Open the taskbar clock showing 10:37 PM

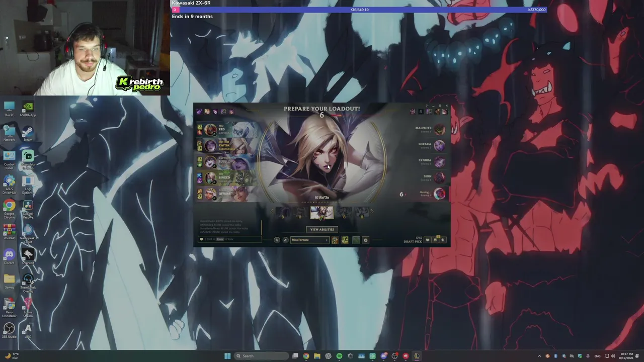(627, 356)
